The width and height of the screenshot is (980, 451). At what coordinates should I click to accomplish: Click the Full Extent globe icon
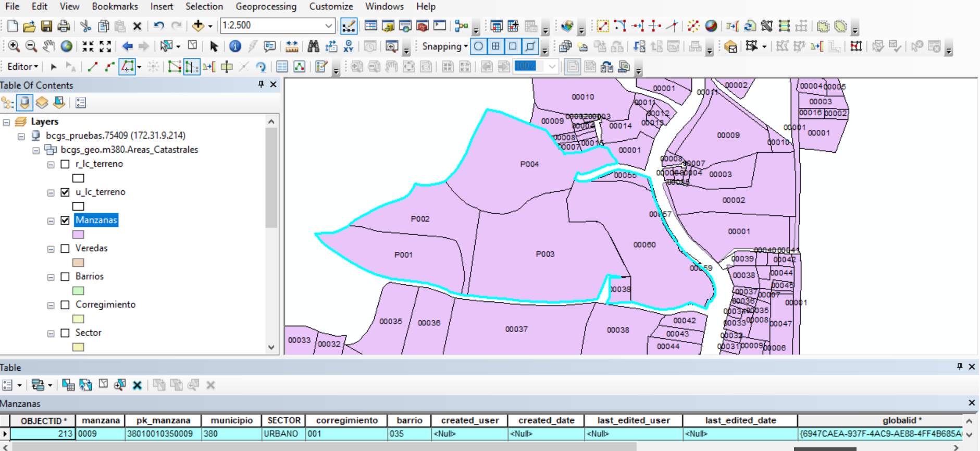(66, 46)
